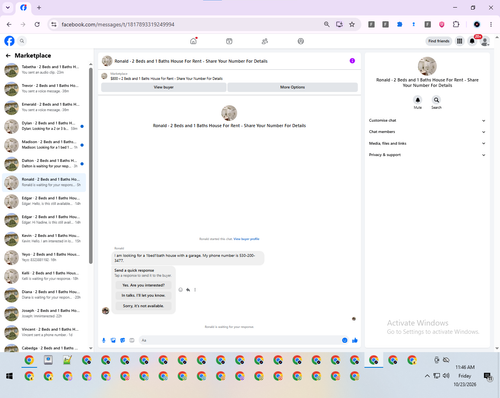Open Chrome three-dot menu
The width and height of the screenshot is (500, 398).
[x=491, y=24]
